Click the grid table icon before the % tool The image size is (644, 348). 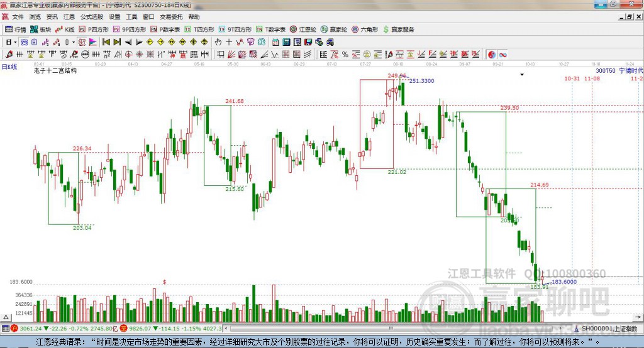pos(324,55)
